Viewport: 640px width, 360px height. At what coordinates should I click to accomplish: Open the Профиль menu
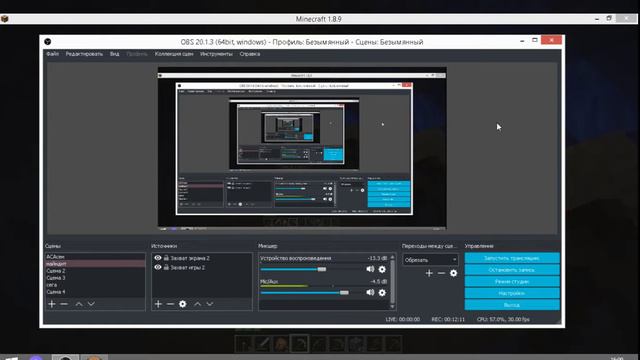(x=137, y=54)
